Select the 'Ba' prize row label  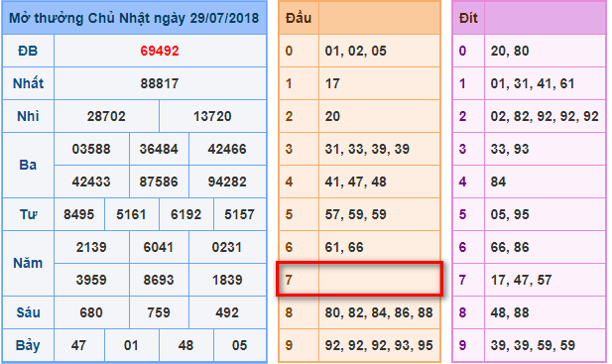click(x=28, y=165)
